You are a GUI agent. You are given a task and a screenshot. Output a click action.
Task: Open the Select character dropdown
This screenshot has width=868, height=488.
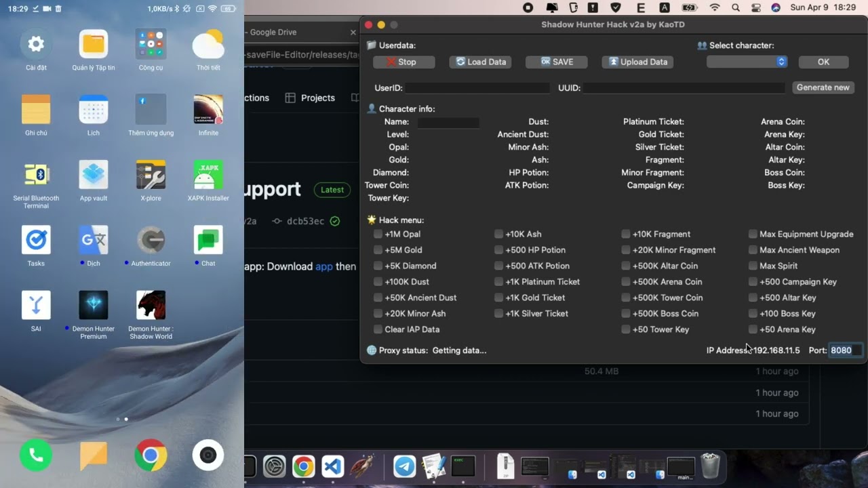[747, 62]
